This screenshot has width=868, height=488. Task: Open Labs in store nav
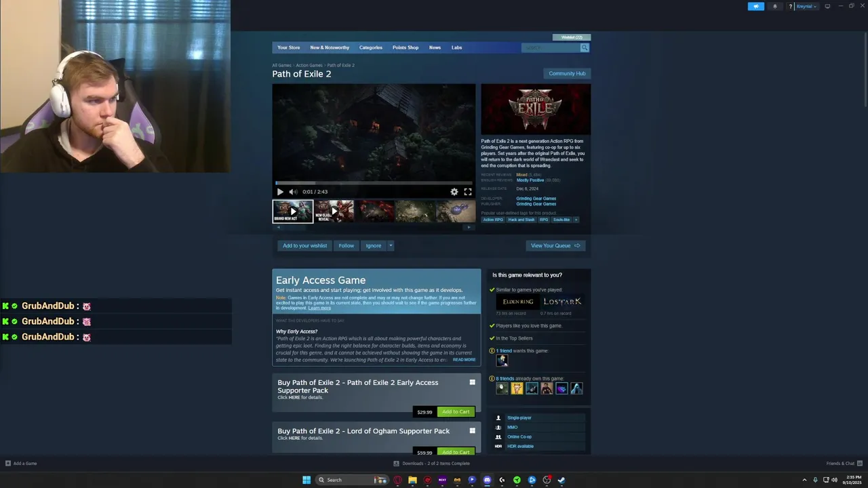(x=457, y=47)
